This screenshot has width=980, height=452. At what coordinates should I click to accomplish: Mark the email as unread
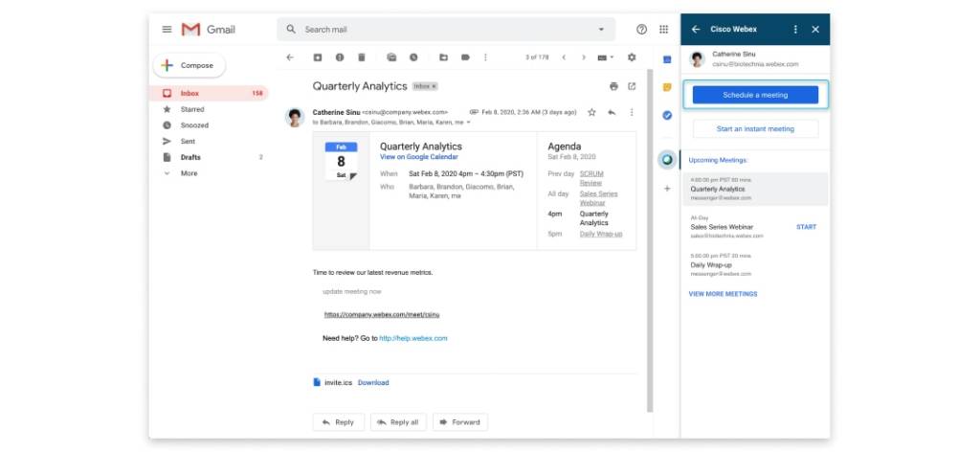(x=391, y=56)
